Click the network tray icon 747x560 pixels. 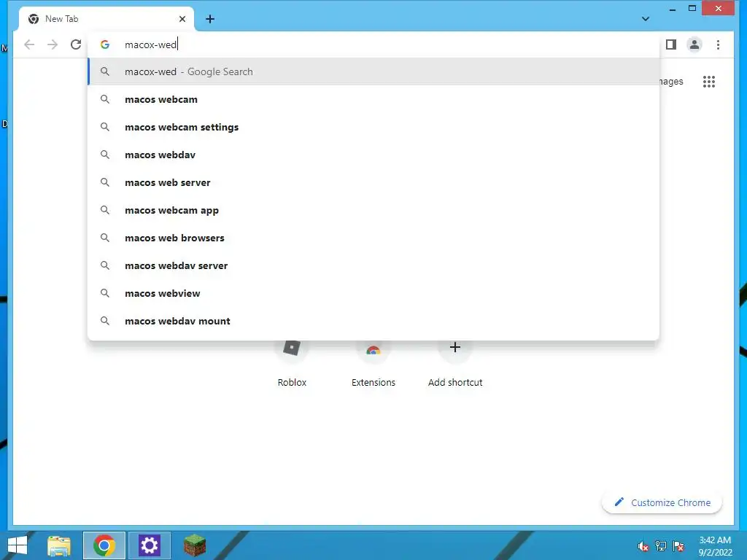pyautogui.click(x=661, y=546)
